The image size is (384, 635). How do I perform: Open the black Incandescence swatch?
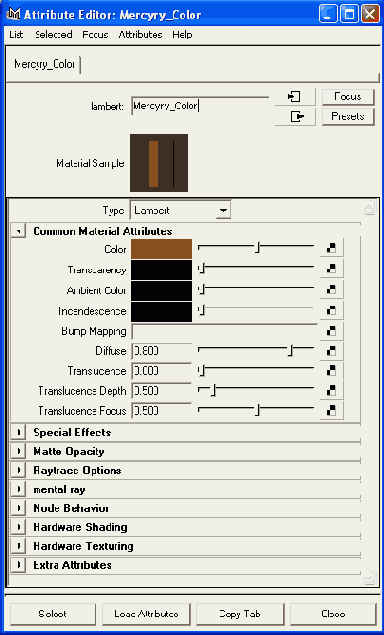161,312
